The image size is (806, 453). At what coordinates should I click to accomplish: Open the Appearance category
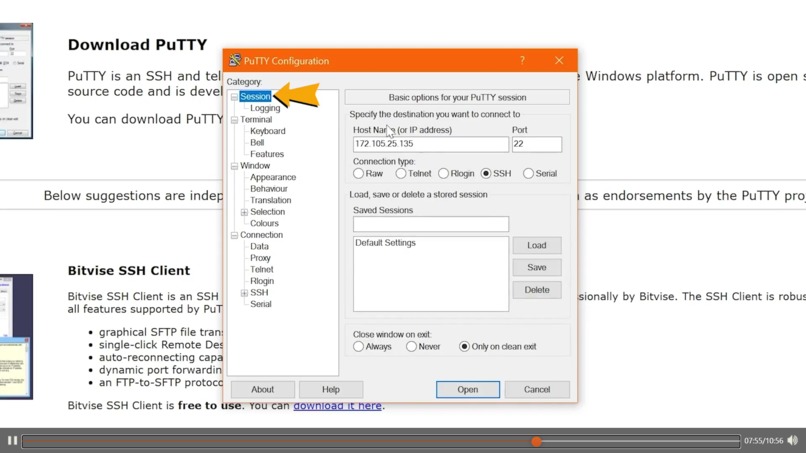pos(273,177)
